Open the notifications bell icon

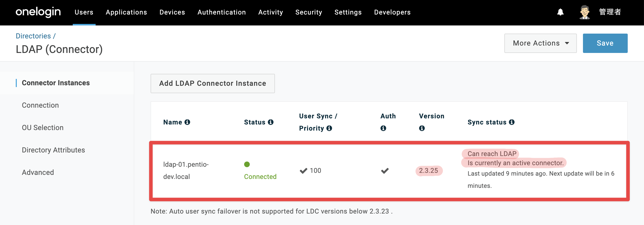pos(560,12)
